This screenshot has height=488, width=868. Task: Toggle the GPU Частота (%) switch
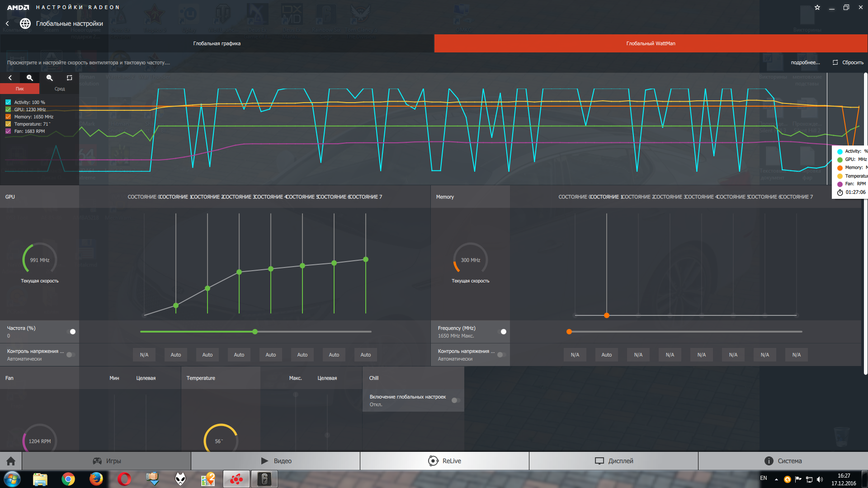[x=71, y=332]
